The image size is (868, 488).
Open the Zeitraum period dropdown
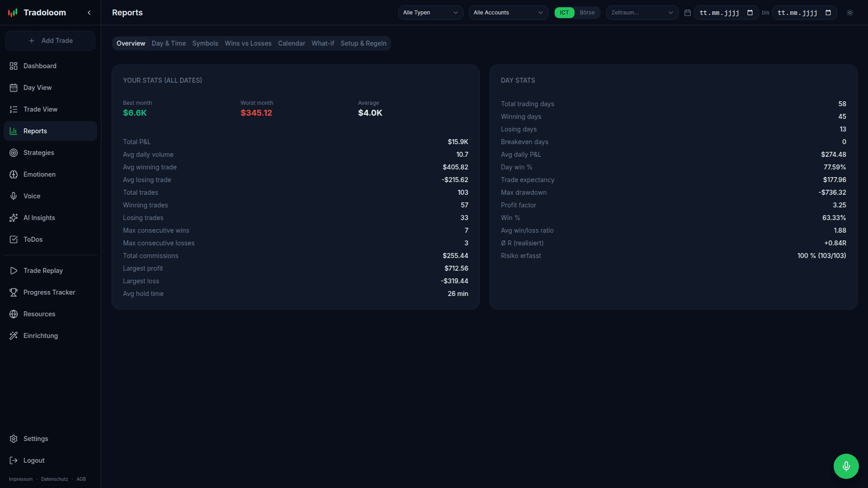pyautogui.click(x=642, y=13)
